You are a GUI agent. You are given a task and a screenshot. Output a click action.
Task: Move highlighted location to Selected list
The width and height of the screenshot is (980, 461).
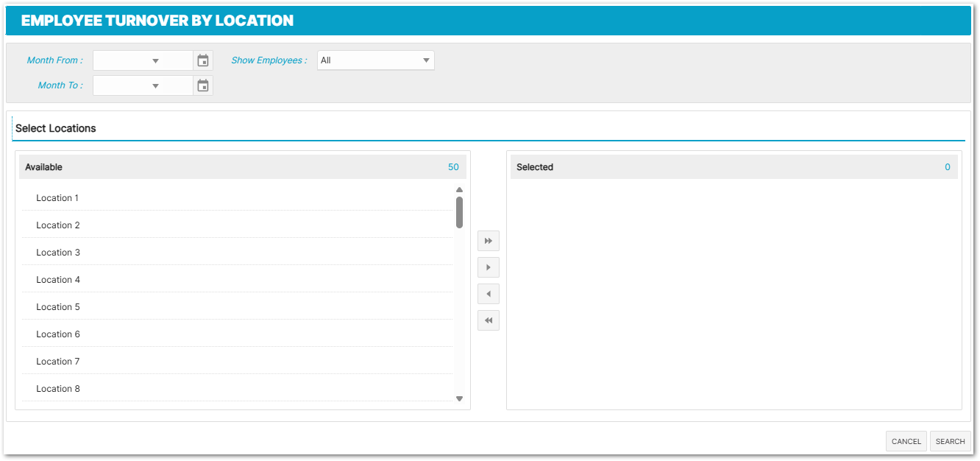pos(489,267)
